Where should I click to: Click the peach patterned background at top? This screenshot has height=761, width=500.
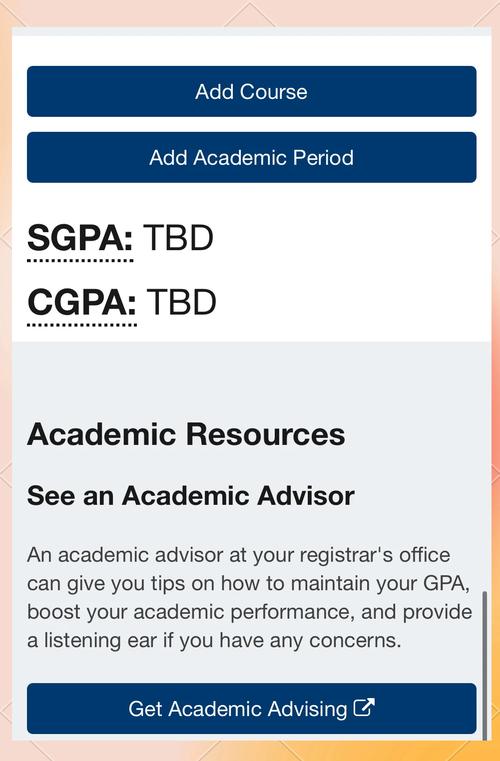[x=250, y=13]
